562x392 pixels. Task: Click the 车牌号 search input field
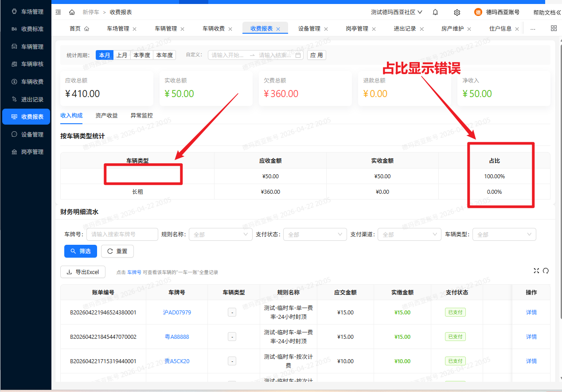pos(122,235)
